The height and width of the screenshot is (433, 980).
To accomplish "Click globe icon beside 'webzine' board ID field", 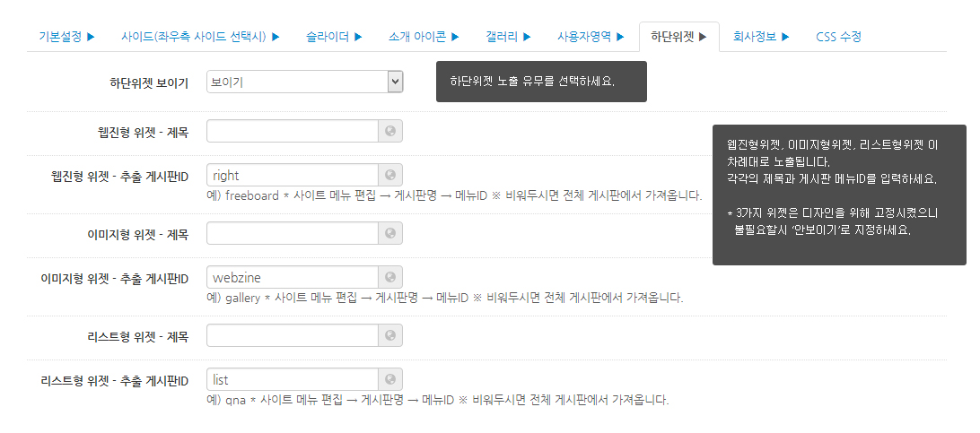I will [x=390, y=277].
